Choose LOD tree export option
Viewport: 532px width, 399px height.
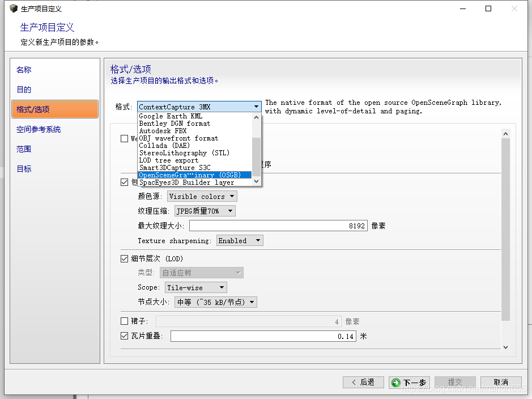tap(195, 160)
